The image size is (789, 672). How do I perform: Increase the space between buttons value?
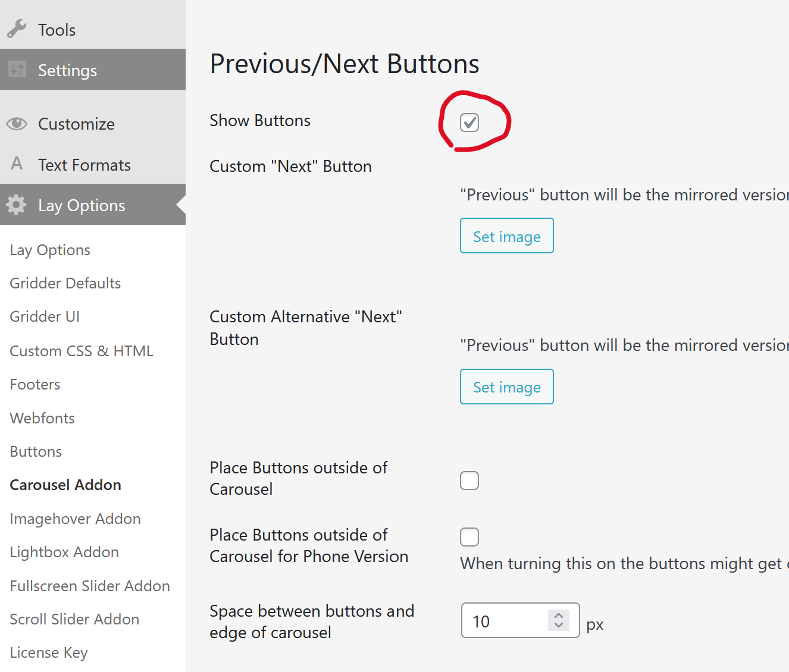[559, 616]
